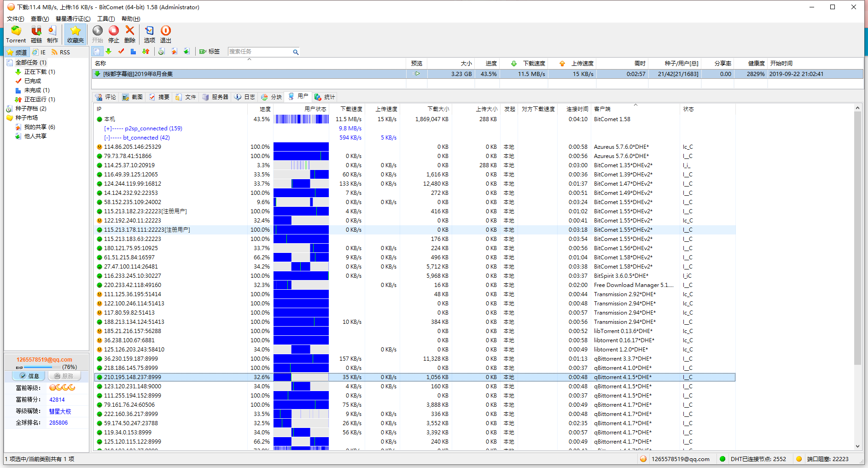Viewport: 868px width, 468px height.
Task: Click the 彗星大校 rank title link
Action: coord(60,411)
